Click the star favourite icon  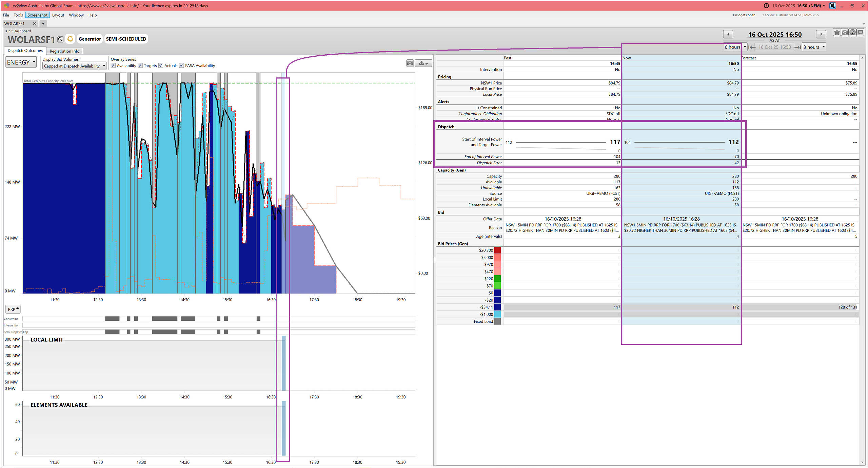[x=836, y=33]
